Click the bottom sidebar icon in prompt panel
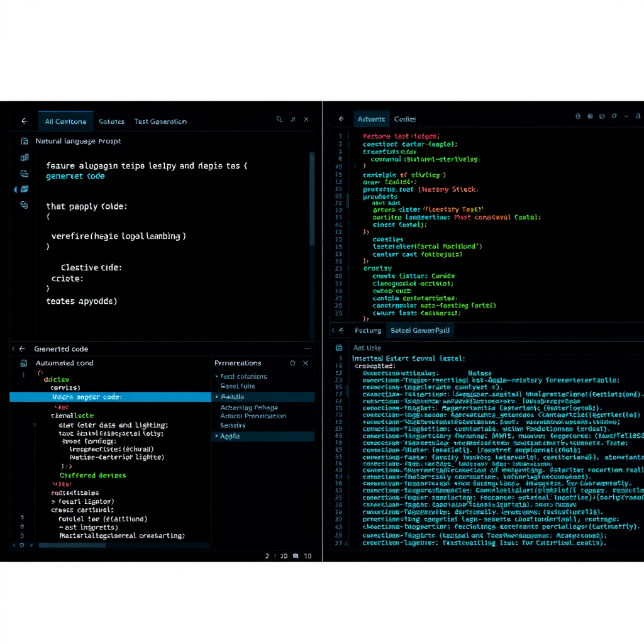 (x=25, y=205)
